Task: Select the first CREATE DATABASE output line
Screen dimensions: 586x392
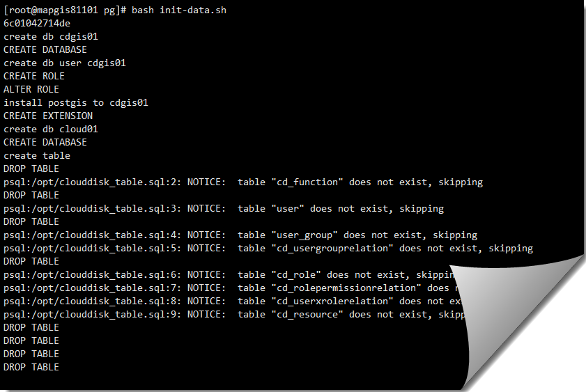Action: (x=45, y=49)
